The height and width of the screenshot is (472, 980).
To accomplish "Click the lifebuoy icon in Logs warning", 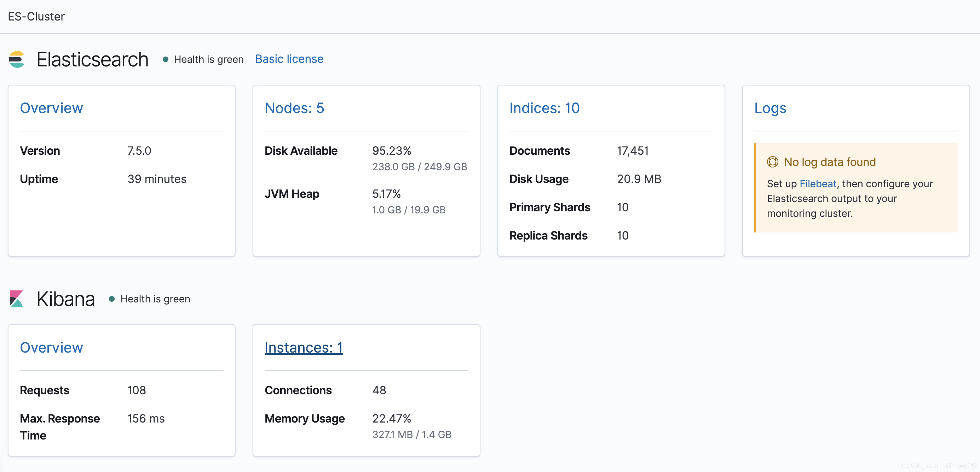I will point(772,162).
